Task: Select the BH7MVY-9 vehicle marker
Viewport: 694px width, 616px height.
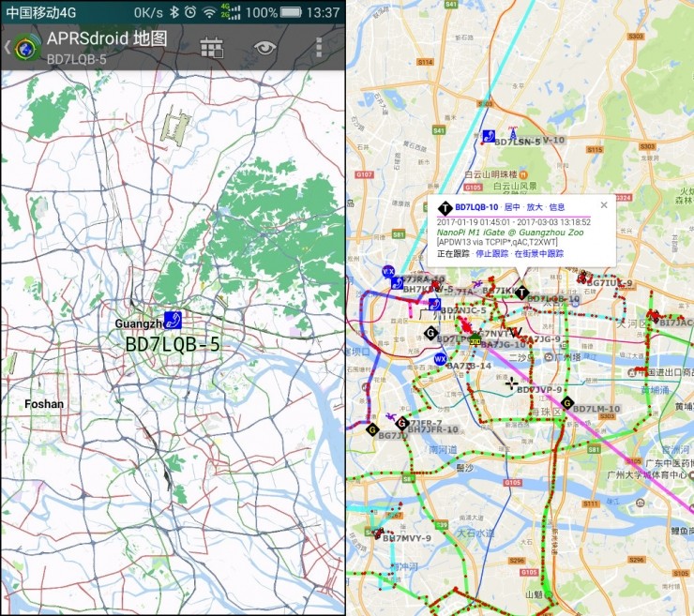Action: pos(378,533)
